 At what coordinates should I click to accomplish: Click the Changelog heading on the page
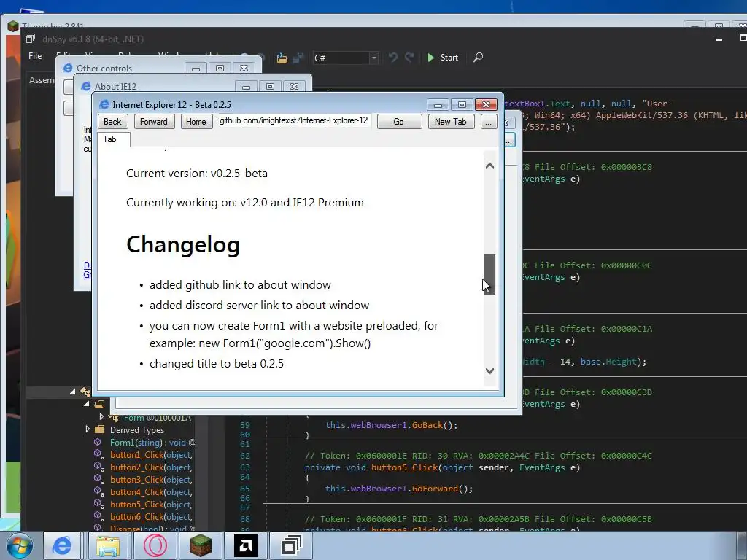(183, 245)
